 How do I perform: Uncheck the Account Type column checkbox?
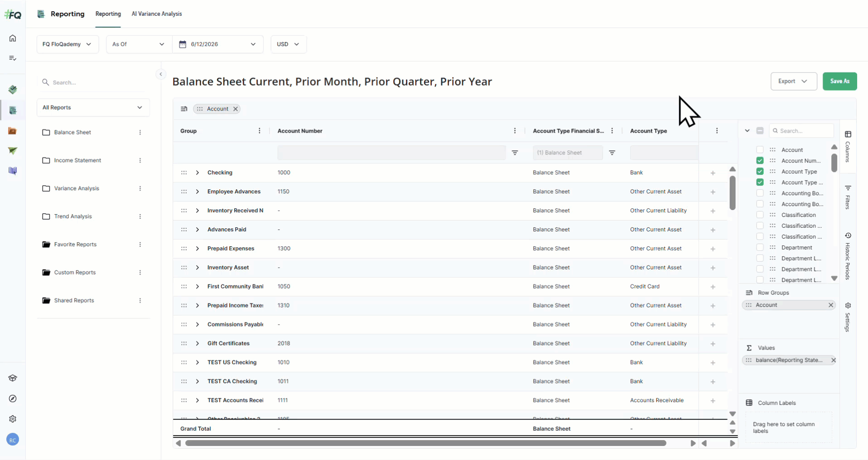(x=760, y=172)
